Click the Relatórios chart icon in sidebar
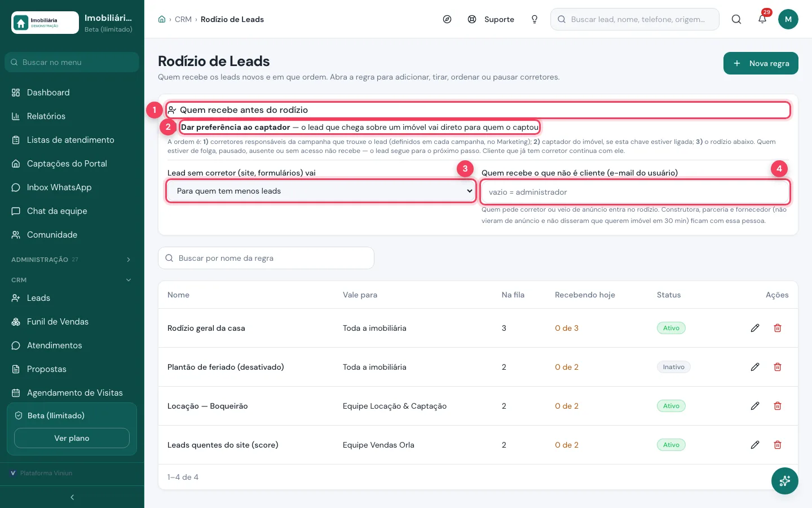This screenshot has width=812, height=508. (16, 116)
